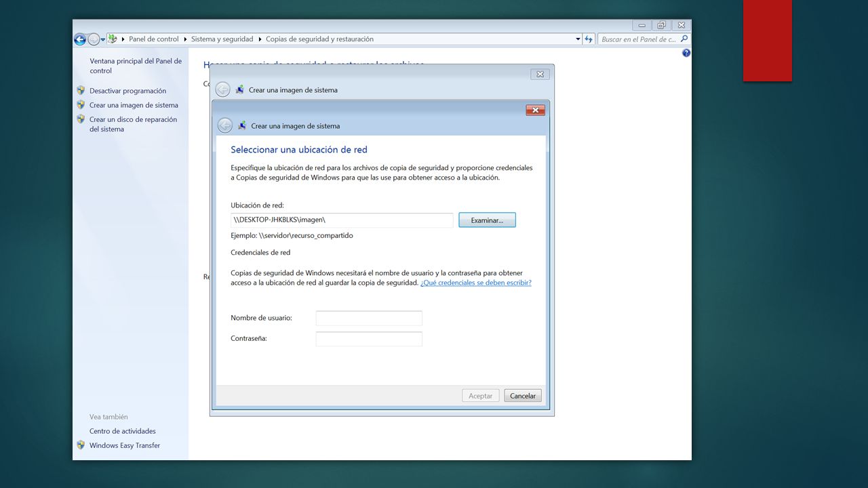
Task: Open address bar history dropdown
Action: point(578,39)
